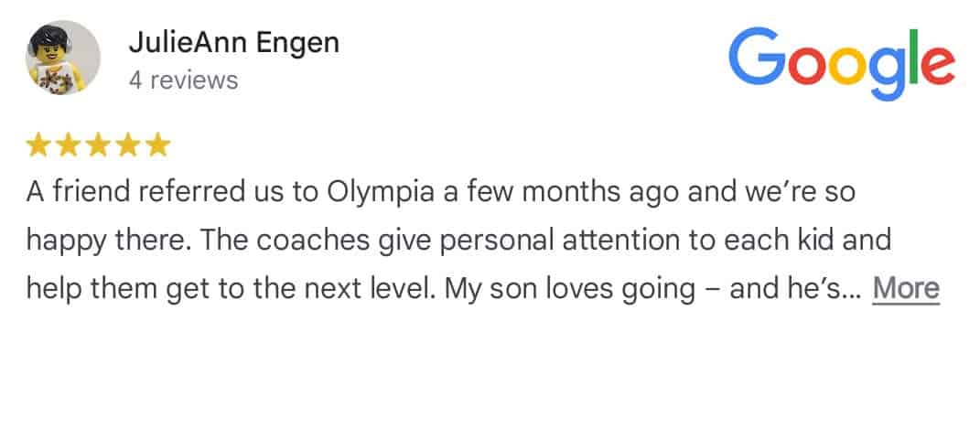The image size is (980, 428).
Task: Click the first gold star
Action: (38, 144)
